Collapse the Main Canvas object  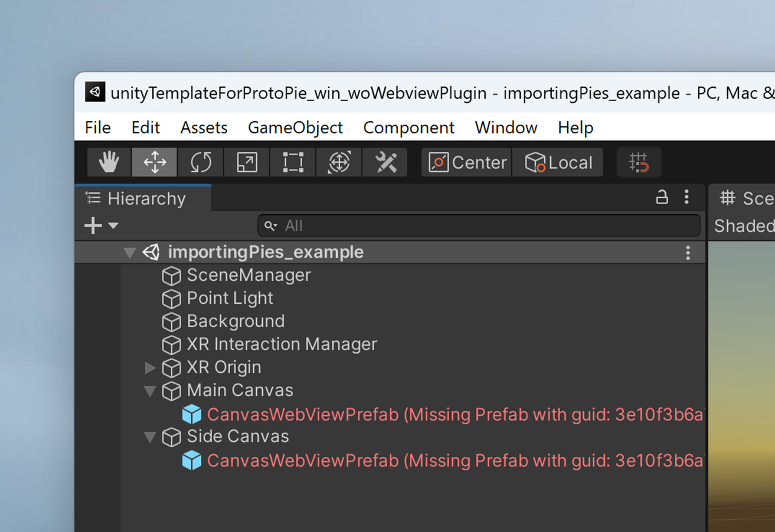point(150,391)
